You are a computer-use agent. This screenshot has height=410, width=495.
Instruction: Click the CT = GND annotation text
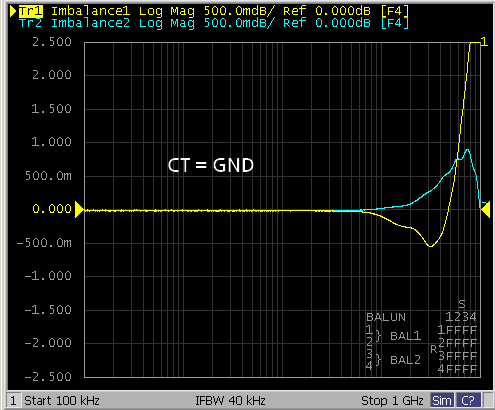(x=211, y=165)
